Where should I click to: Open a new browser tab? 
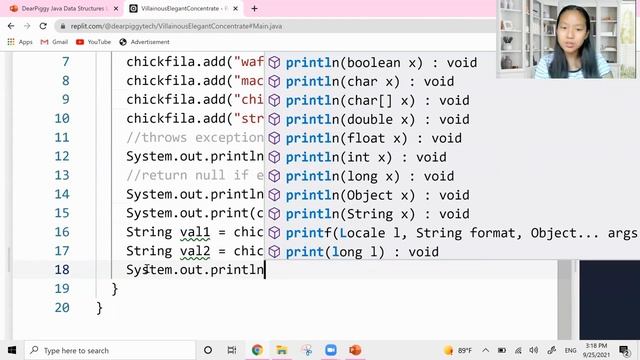pos(254,9)
